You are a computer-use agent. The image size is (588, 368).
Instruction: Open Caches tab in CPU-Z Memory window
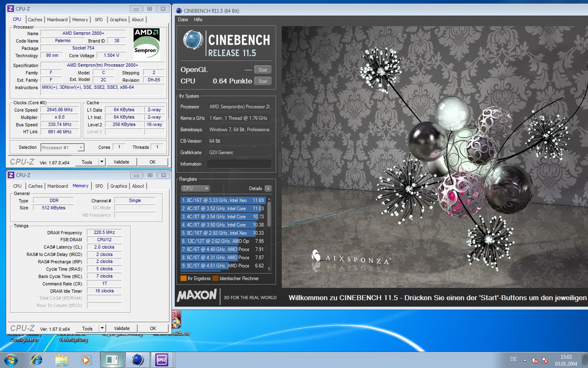(x=36, y=186)
